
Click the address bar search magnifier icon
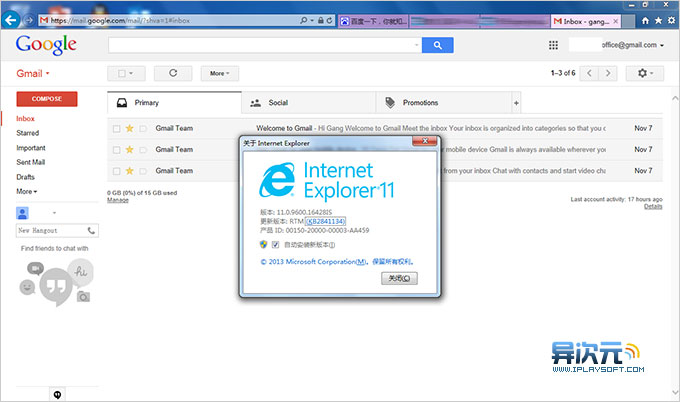tap(304, 20)
